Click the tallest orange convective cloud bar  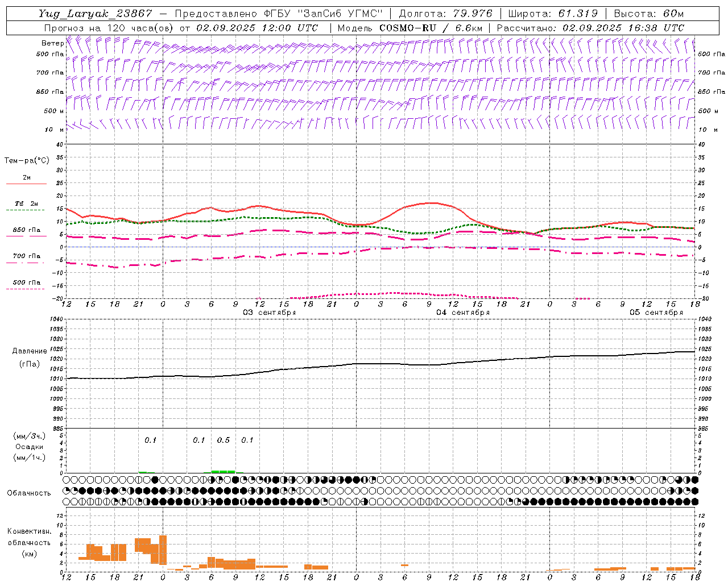(163, 550)
